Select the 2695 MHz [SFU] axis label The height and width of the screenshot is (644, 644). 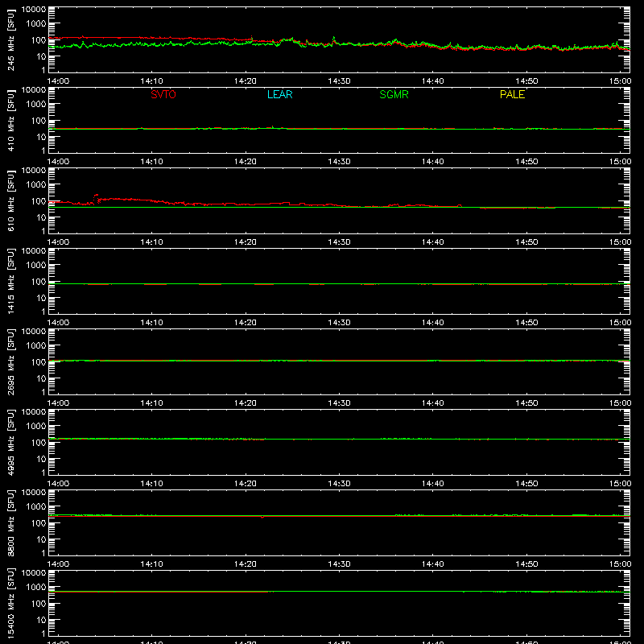(10, 361)
